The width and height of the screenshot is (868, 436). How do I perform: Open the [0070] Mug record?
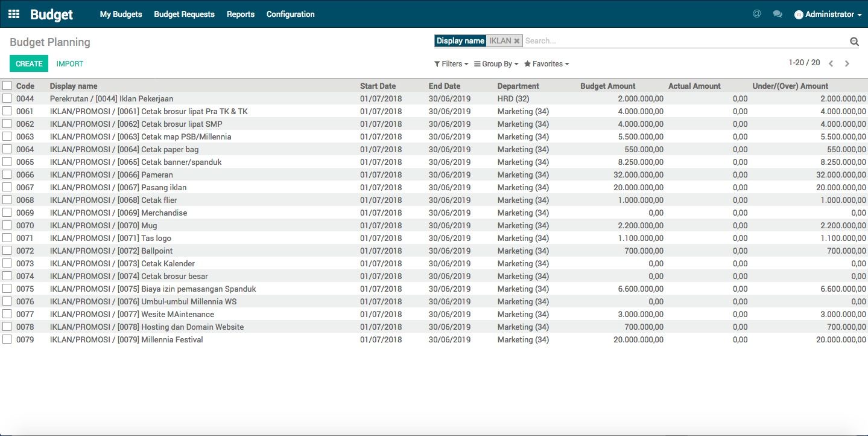click(x=104, y=225)
